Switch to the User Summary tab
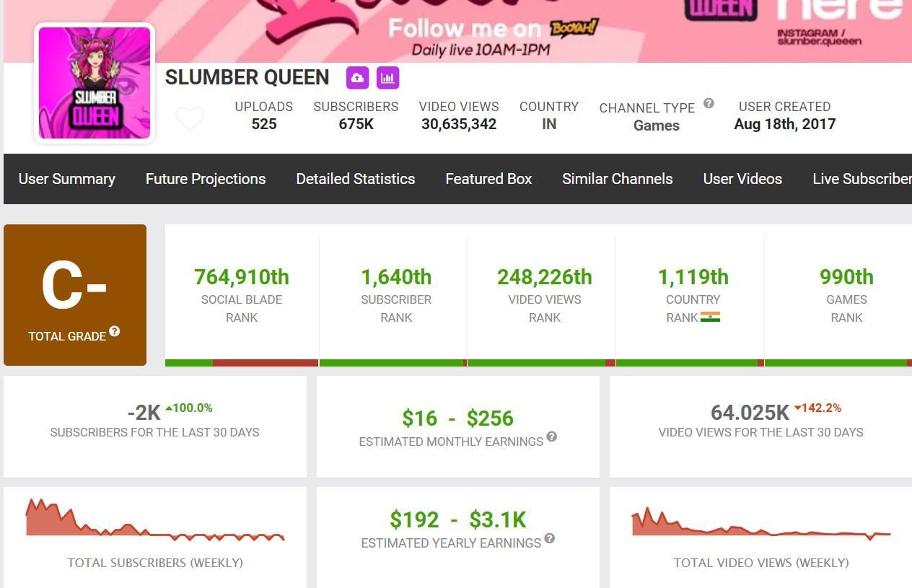Image resolution: width=912 pixels, height=588 pixels. coord(66,179)
